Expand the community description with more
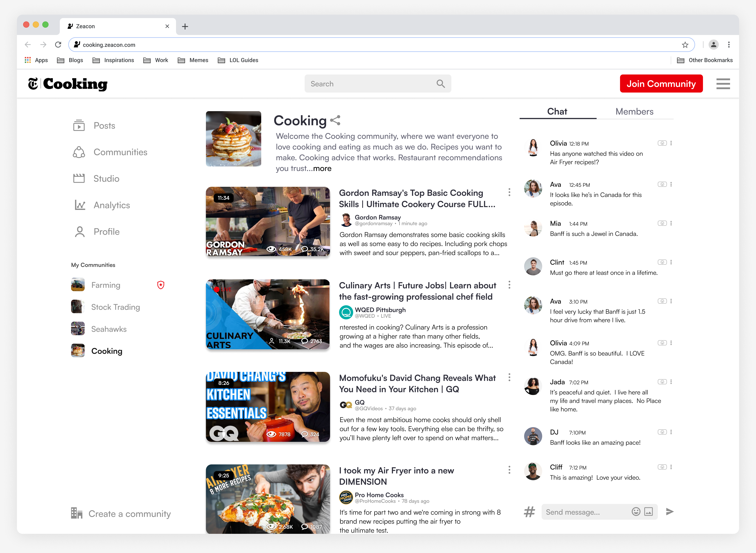This screenshot has height=553, width=756. 322,168
